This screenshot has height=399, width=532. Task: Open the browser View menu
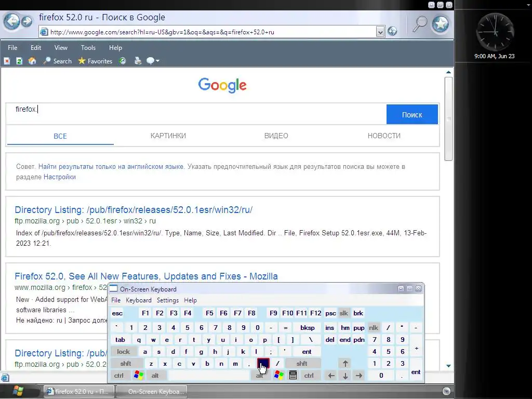point(61,47)
